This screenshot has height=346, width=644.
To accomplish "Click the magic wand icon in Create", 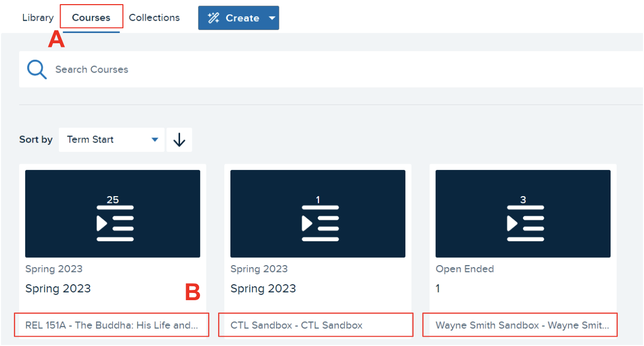I will coord(213,18).
